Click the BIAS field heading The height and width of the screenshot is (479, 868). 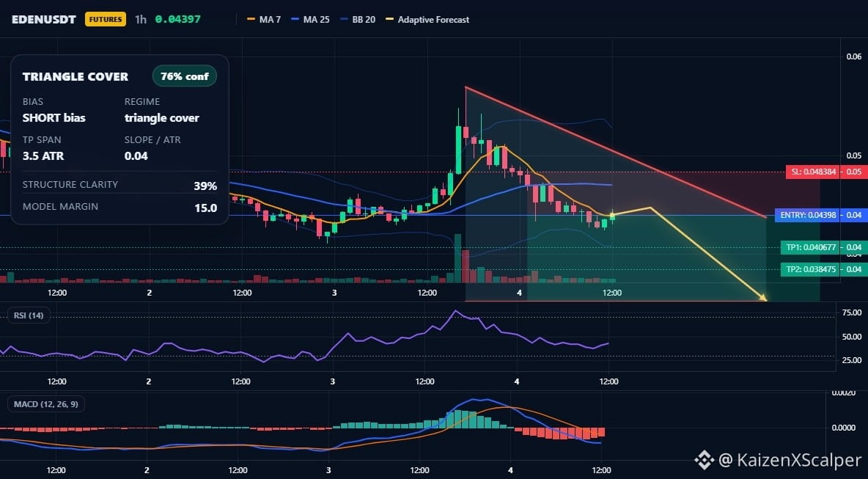tap(33, 101)
